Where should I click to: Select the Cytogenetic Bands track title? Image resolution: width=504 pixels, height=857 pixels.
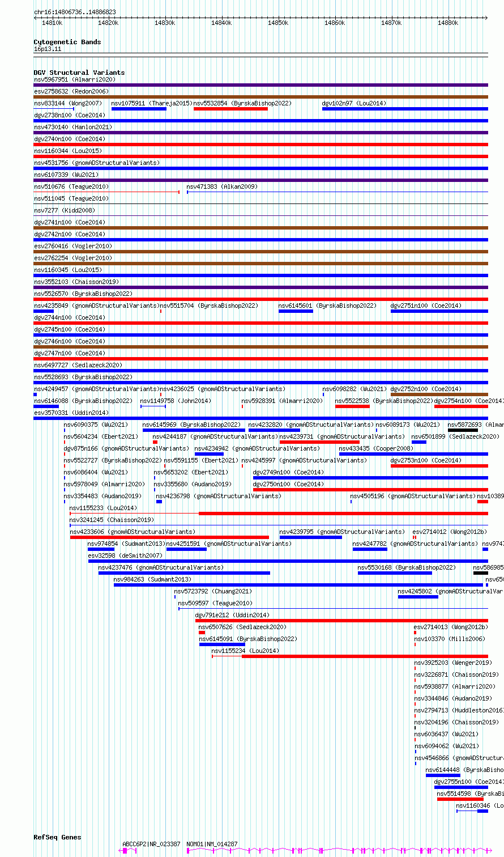(67, 42)
